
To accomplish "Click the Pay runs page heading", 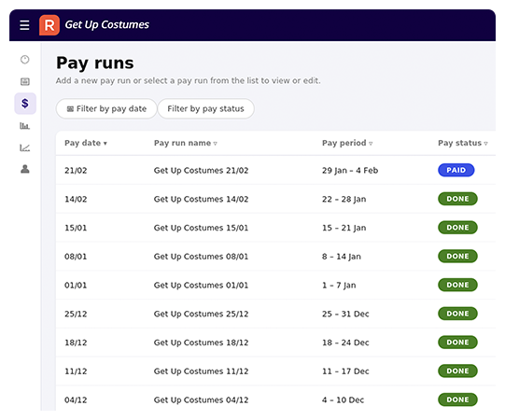I will click(95, 63).
